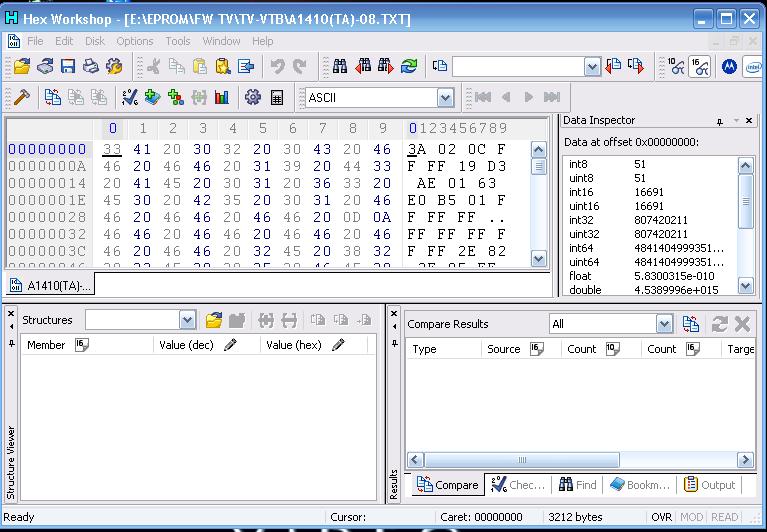The width and height of the screenshot is (767, 532).
Task: Close the Data Inspector panel
Action: 749,120
